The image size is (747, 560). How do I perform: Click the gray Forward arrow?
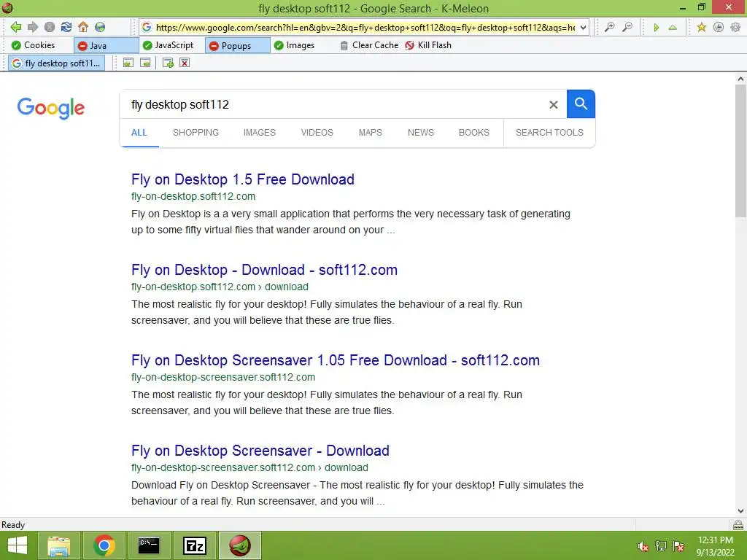(x=32, y=27)
